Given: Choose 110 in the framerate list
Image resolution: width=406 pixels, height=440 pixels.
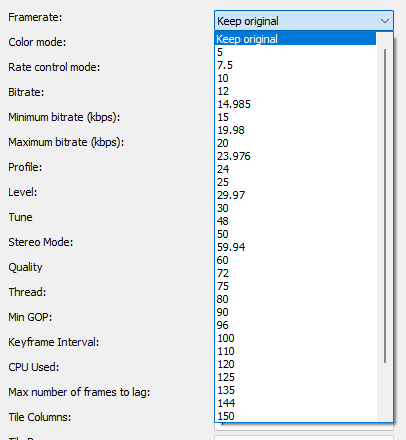Looking at the screenshot, I should point(295,351).
